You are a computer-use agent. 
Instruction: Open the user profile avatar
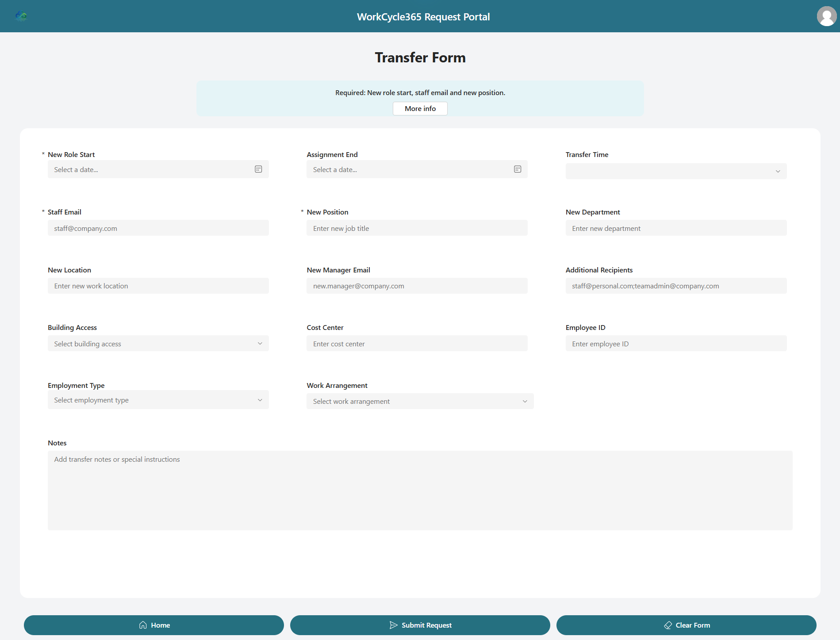pos(826,16)
